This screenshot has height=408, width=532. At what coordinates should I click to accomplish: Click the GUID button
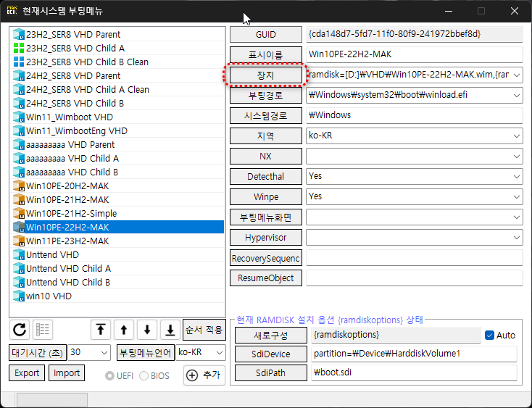[x=266, y=35]
